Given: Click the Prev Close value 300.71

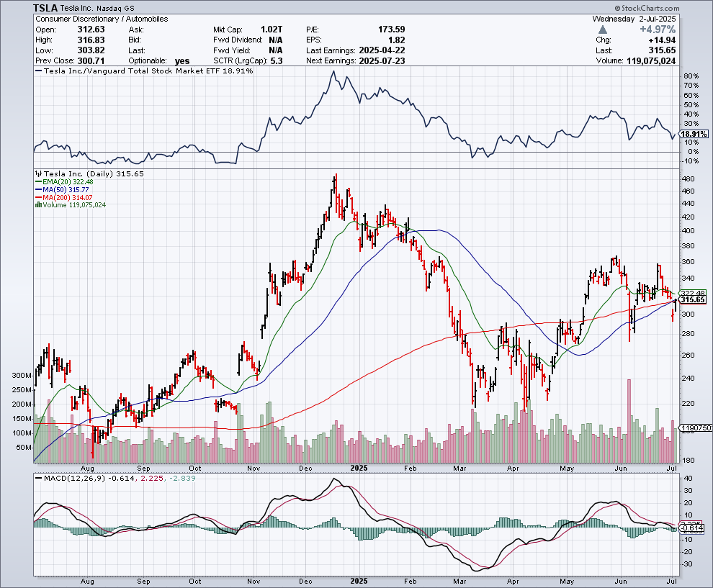Looking at the screenshot, I should (91, 61).
